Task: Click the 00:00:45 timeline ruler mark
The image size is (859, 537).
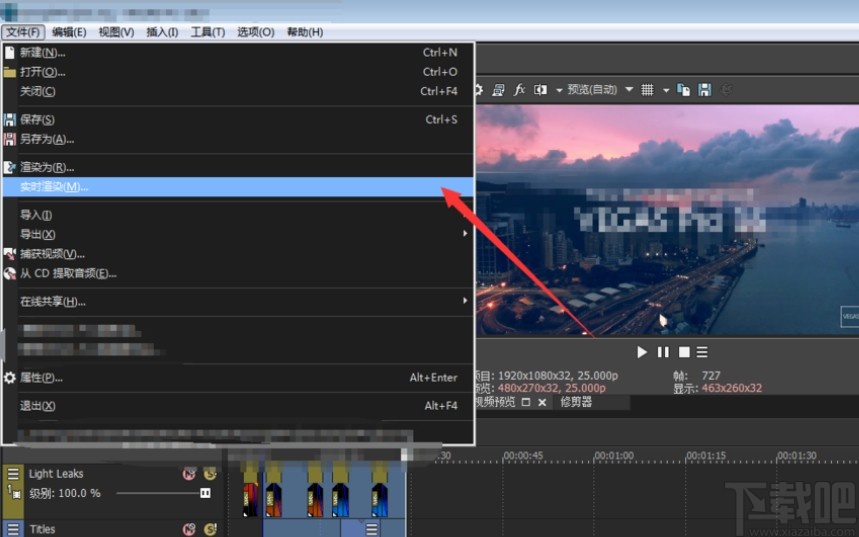Action: [523, 456]
